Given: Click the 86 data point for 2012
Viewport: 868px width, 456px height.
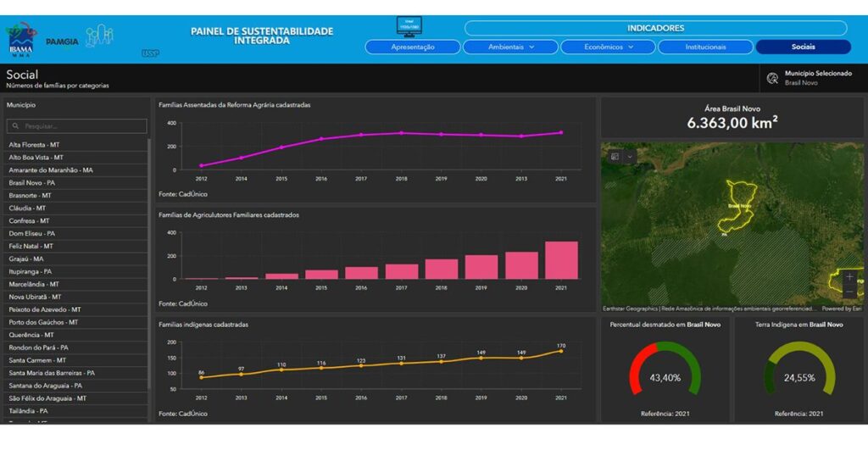Looking at the screenshot, I should pos(201,377).
